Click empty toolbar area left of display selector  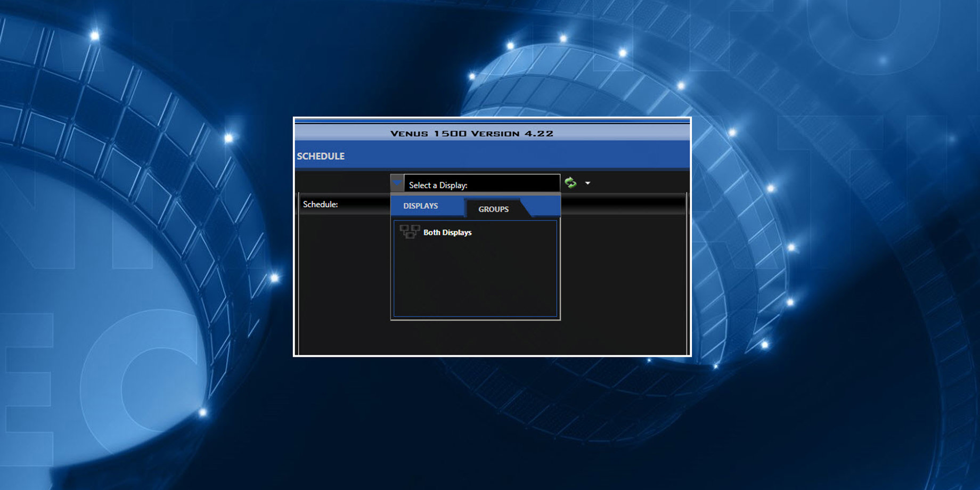pyautogui.click(x=341, y=183)
